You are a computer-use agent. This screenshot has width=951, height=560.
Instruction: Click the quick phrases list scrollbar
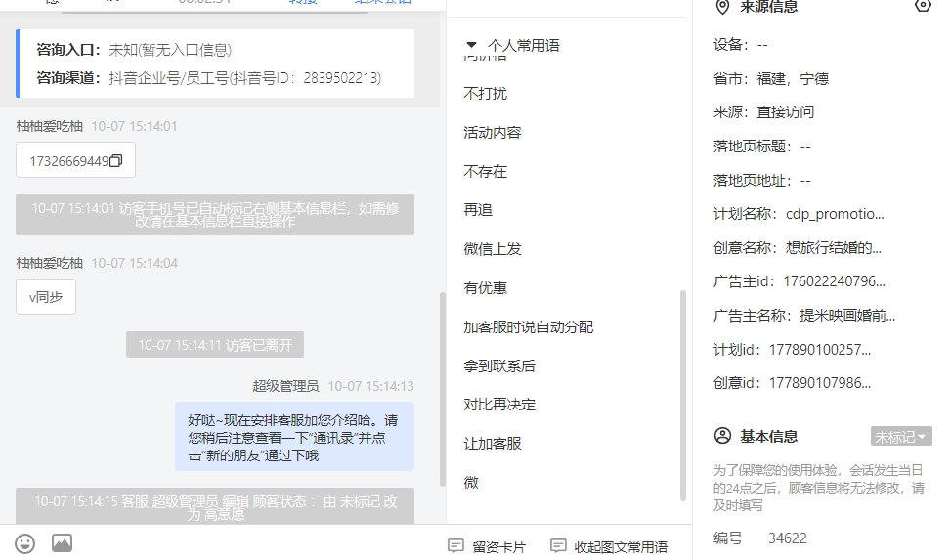[683, 395]
